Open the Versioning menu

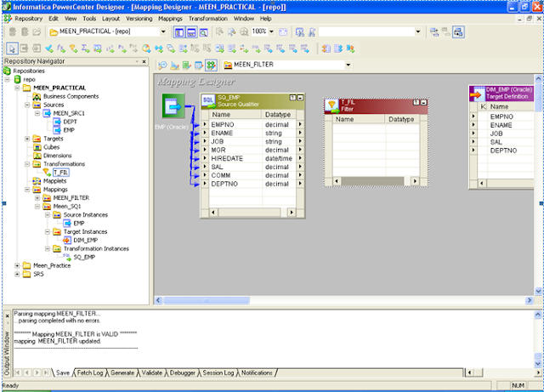click(x=139, y=19)
